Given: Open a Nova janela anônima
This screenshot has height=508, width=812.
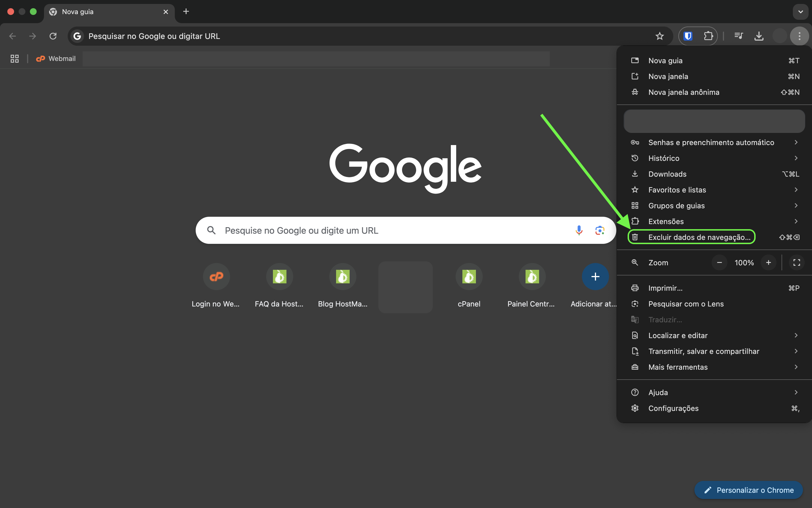Looking at the screenshot, I should point(714,92).
